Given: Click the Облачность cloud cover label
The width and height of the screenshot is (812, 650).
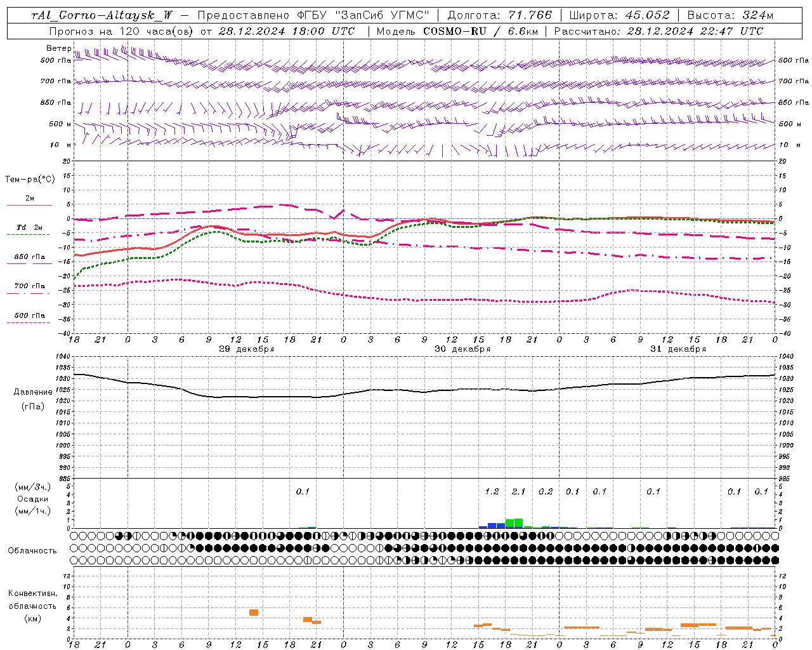Looking at the screenshot, I should (x=32, y=551).
